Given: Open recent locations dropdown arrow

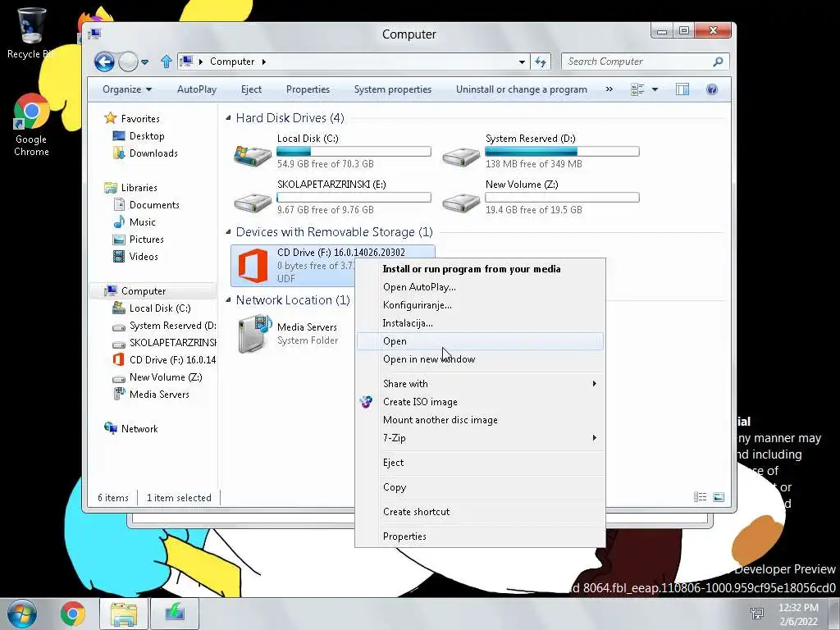Looking at the screenshot, I should tap(144, 62).
